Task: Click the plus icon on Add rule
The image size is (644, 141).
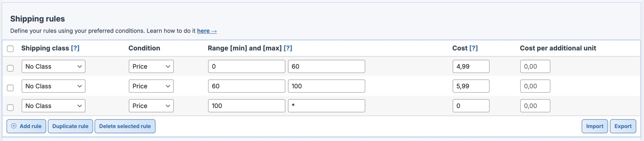Action: [x=14, y=126]
